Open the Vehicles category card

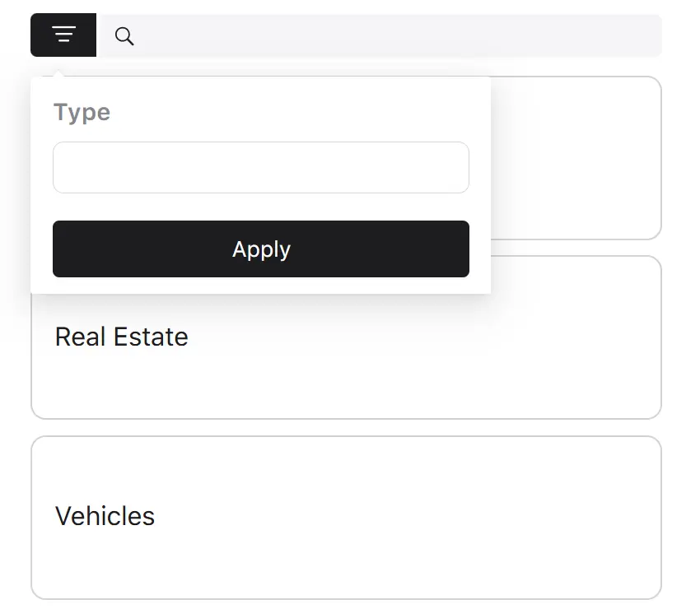[x=346, y=518]
